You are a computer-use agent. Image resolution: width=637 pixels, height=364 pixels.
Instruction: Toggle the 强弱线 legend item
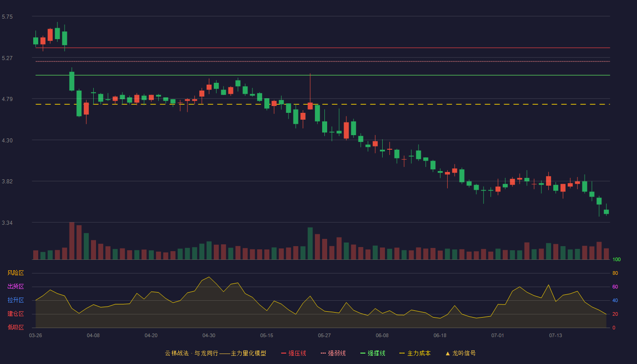click(333, 353)
